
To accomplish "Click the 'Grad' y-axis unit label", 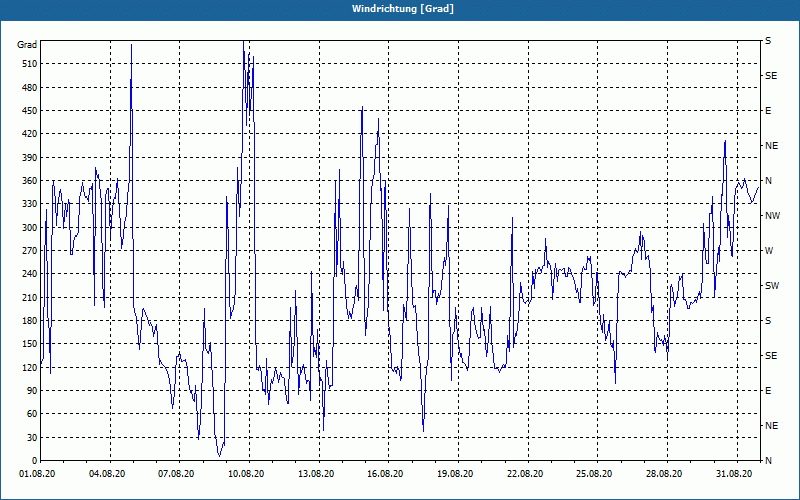I will click(27, 45).
